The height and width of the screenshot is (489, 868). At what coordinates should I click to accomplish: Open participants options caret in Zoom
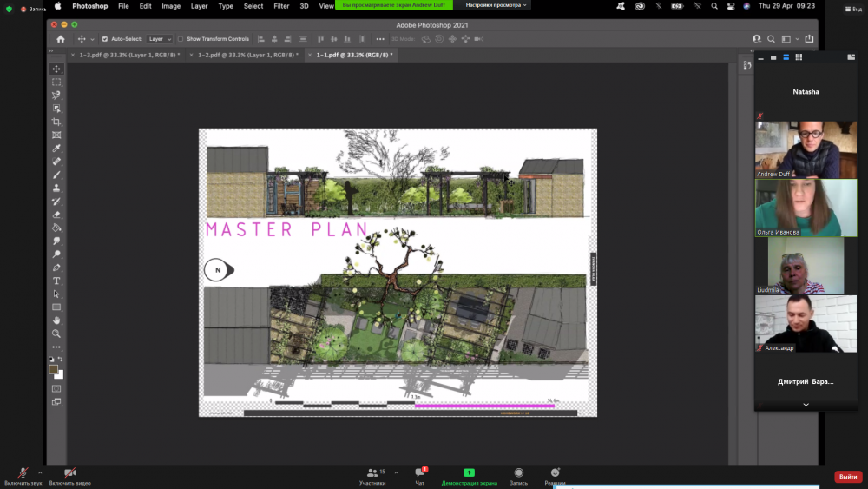coord(396,472)
